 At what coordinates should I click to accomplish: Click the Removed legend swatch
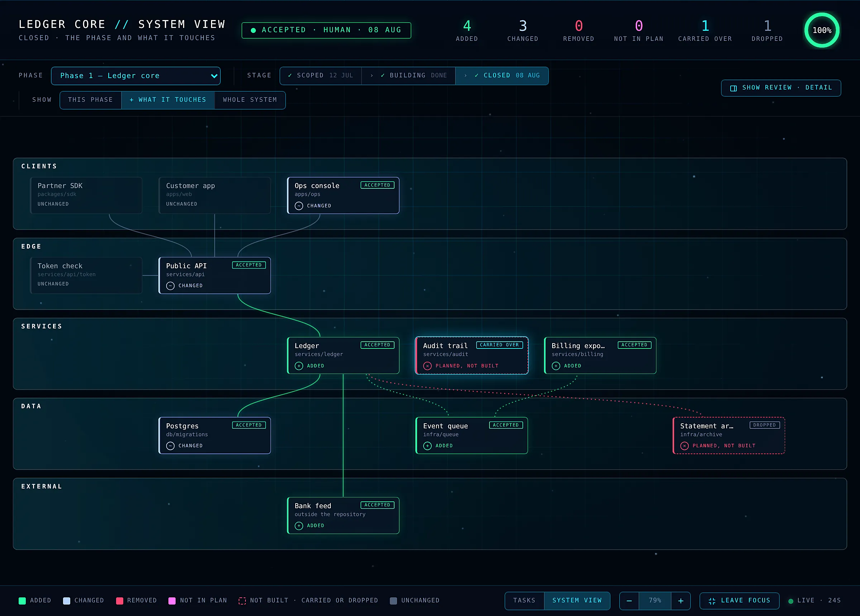coord(119,601)
